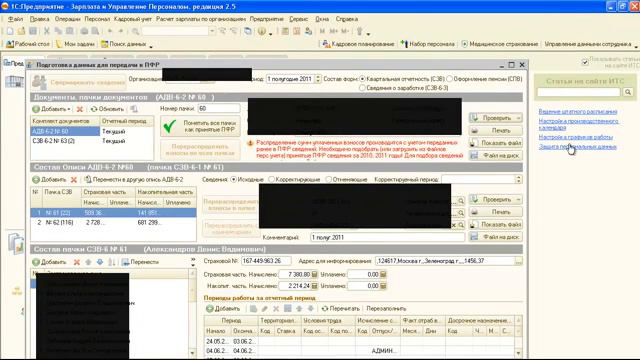Open link Настройка графиков работы
Image resolution: width=640 pixels, height=360 pixels.
pyautogui.click(x=576, y=137)
